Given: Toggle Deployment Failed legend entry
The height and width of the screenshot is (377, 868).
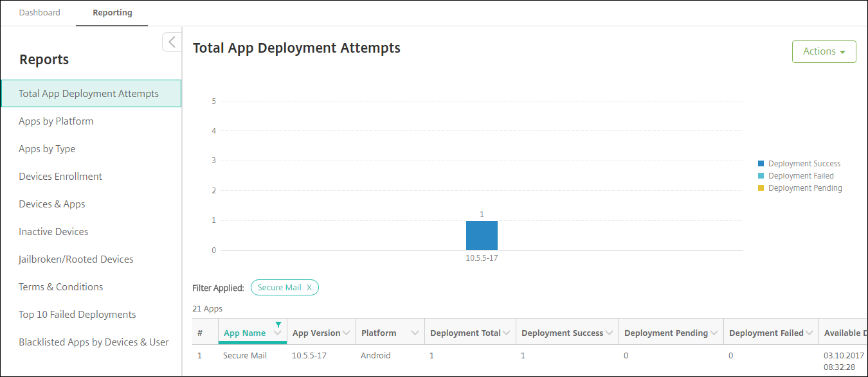Looking at the screenshot, I should [x=800, y=176].
